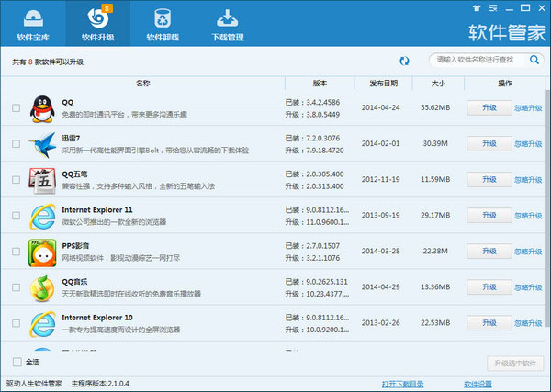This screenshot has height=392, width=551.
Task: Click the magnifier search icon
Action: click(x=534, y=60)
